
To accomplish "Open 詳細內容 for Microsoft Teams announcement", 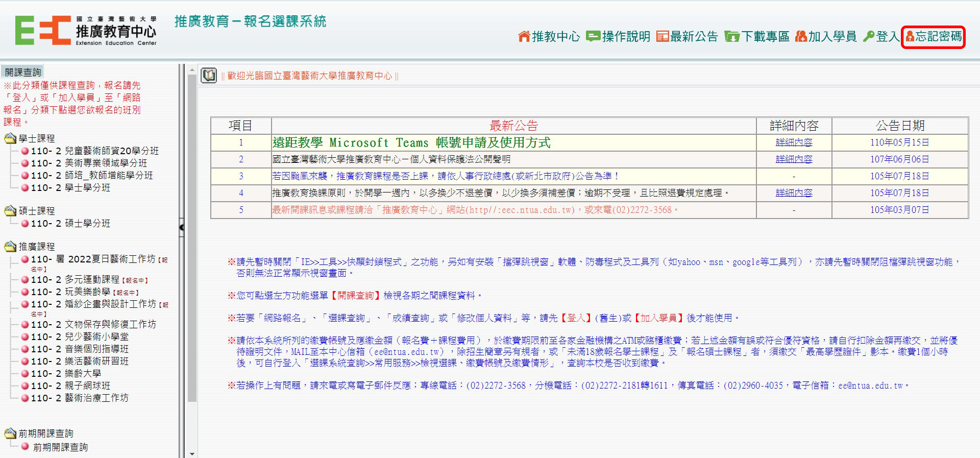I will (794, 142).
